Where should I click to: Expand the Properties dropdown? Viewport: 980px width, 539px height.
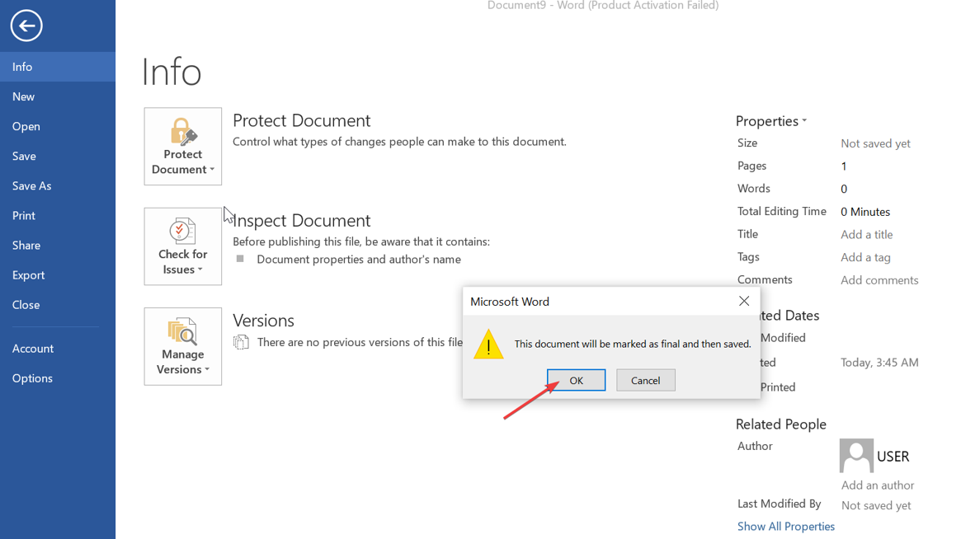(x=771, y=121)
